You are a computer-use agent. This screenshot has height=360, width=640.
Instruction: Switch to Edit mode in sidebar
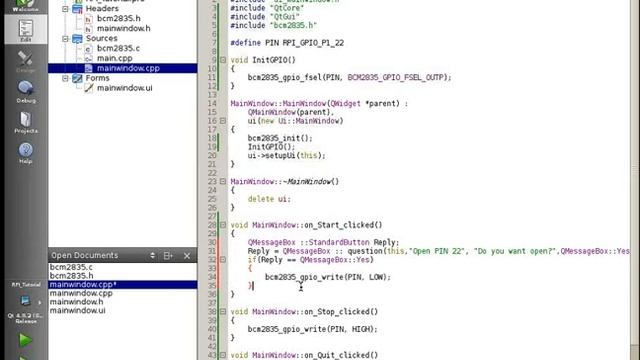(x=26, y=29)
